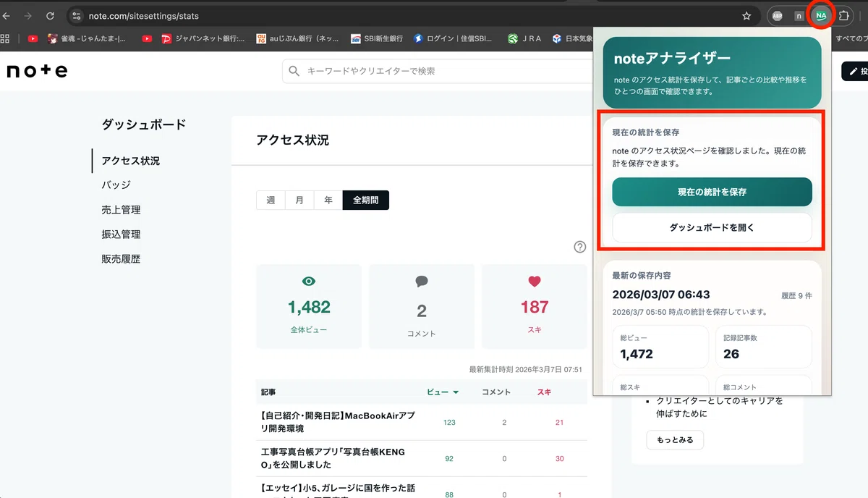Open the SBI新生銀行 bookmark
The image size is (868, 498).
(x=376, y=38)
